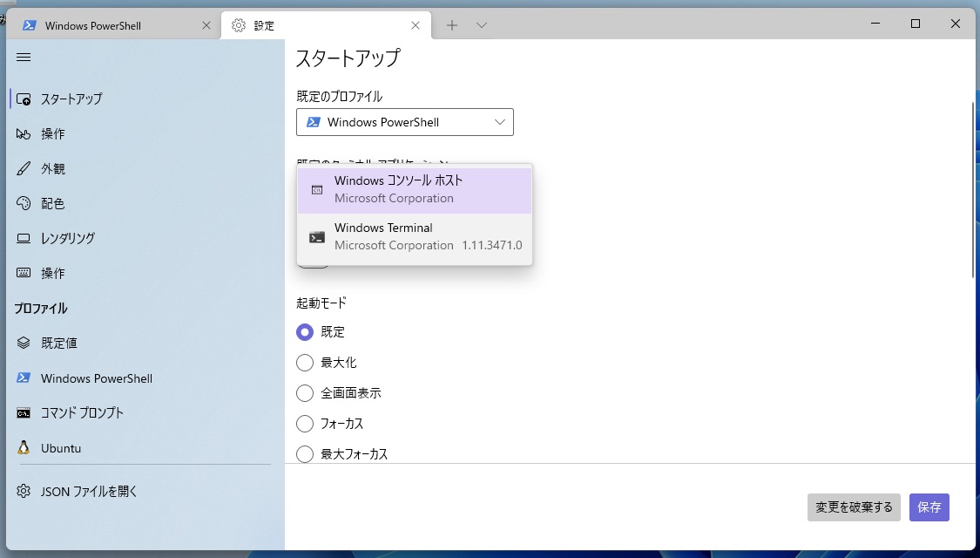Maximize the Windows Terminal window
The image size is (980, 558).
(x=916, y=24)
